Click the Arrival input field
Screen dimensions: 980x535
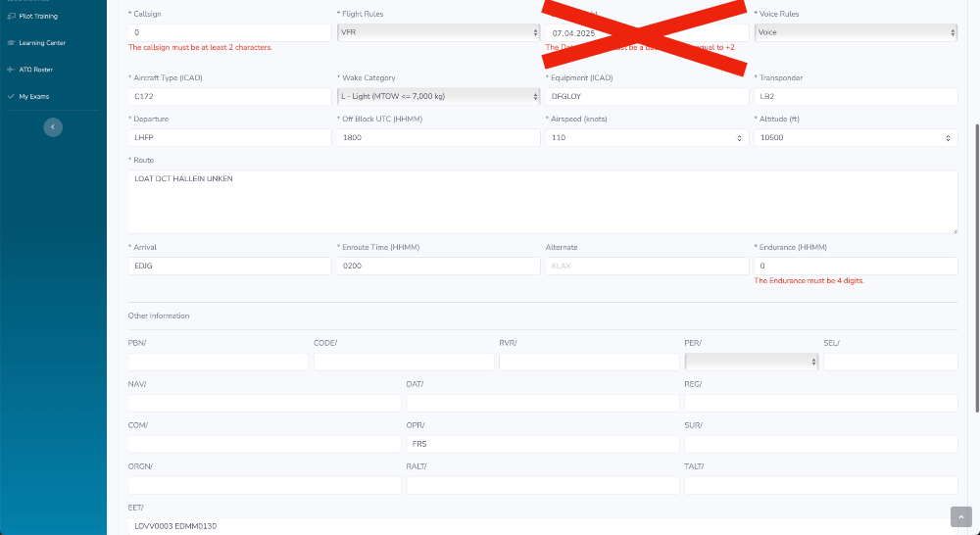point(230,266)
